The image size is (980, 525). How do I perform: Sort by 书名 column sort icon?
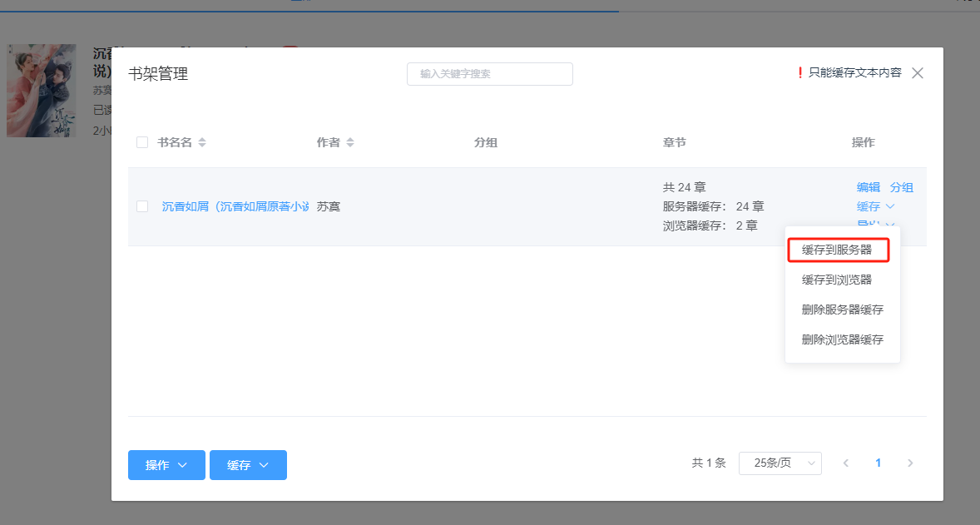[202, 142]
